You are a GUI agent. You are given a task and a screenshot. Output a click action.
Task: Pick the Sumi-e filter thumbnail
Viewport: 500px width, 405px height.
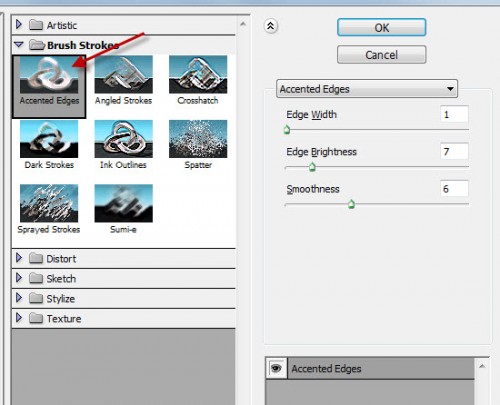click(124, 203)
